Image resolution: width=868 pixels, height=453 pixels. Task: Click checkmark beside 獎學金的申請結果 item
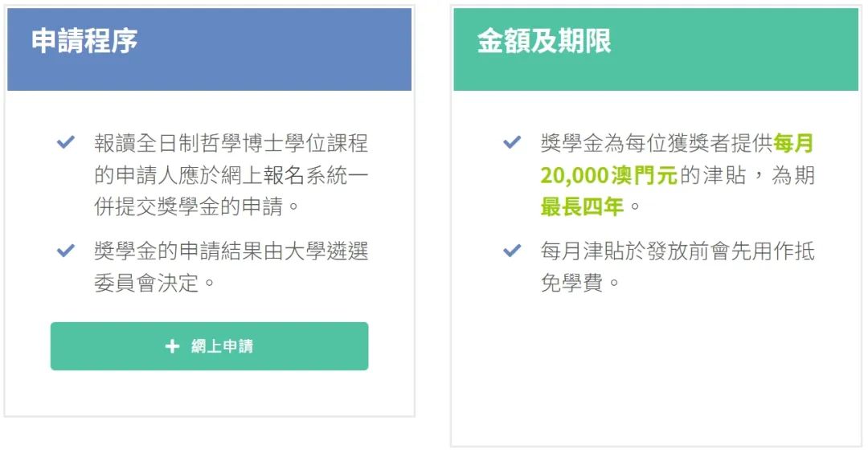click(66, 251)
